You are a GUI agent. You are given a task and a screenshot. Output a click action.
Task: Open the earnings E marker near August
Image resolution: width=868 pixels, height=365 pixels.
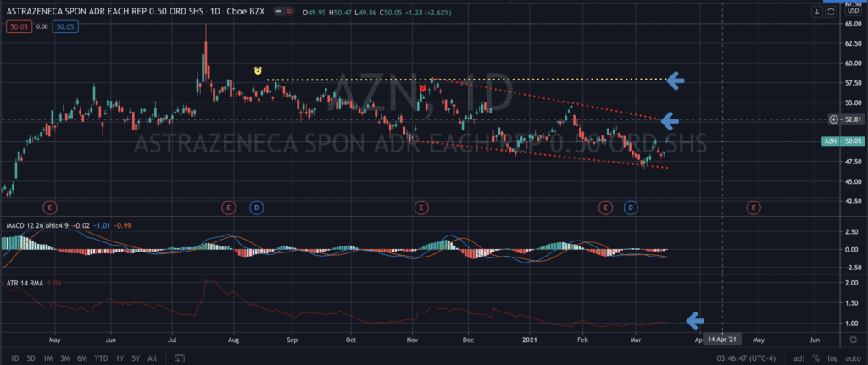tap(228, 207)
